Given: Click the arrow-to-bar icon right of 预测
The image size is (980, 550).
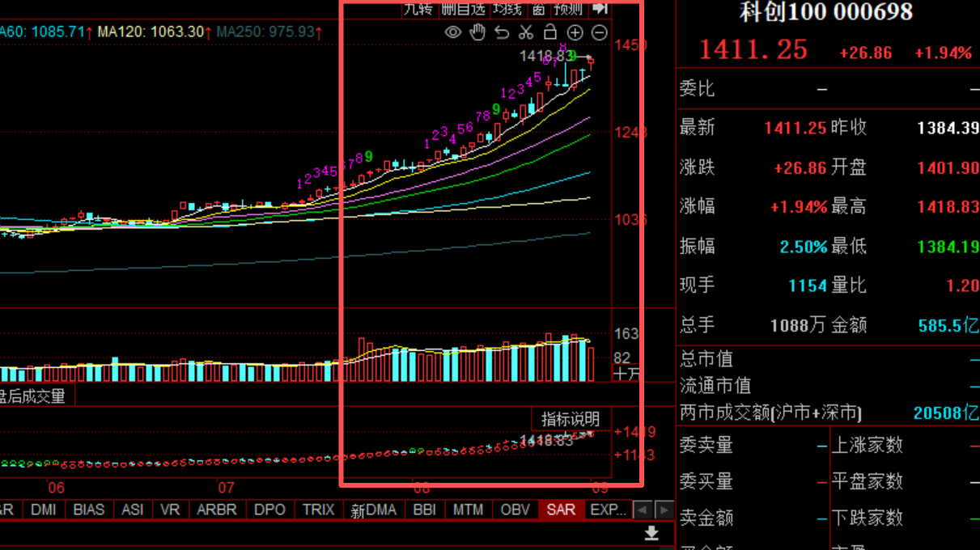Looking at the screenshot, I should pyautogui.click(x=600, y=8).
